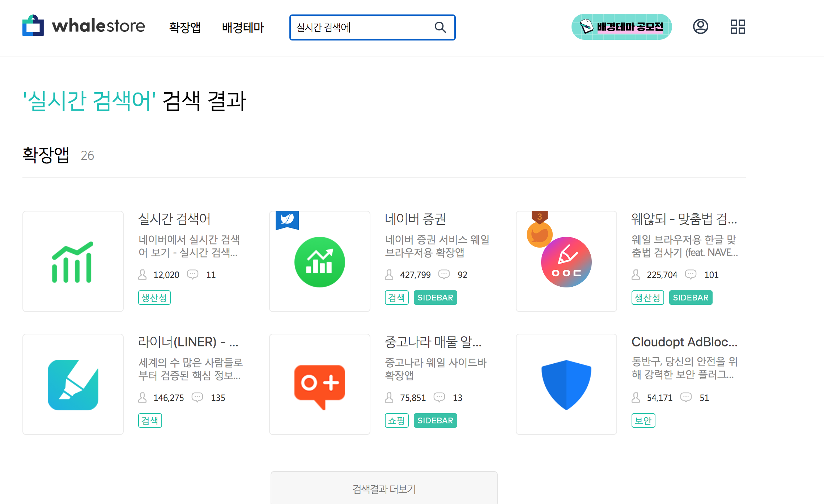The image size is (824, 504).
Task: Click the SIDEBAR tag under 웨않되
Action: click(691, 298)
